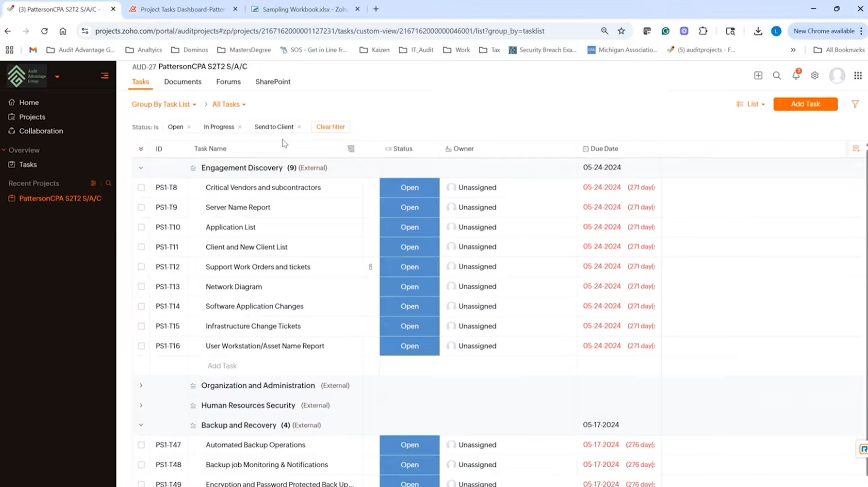Check the box for task PS1-T12
The height and width of the screenshot is (487, 868).
tap(141, 267)
